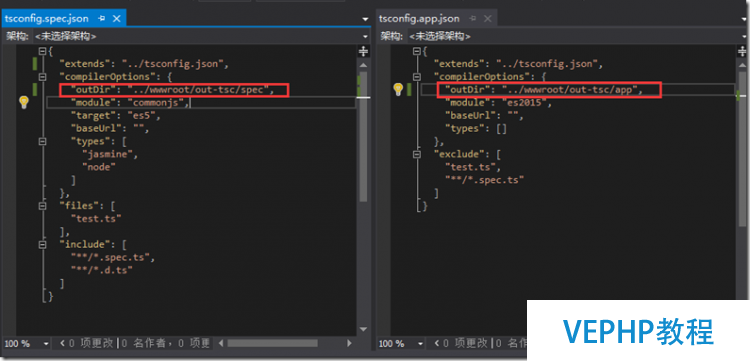
Task: Collapse the root object in tsconfig.app.json
Action: coord(417,51)
